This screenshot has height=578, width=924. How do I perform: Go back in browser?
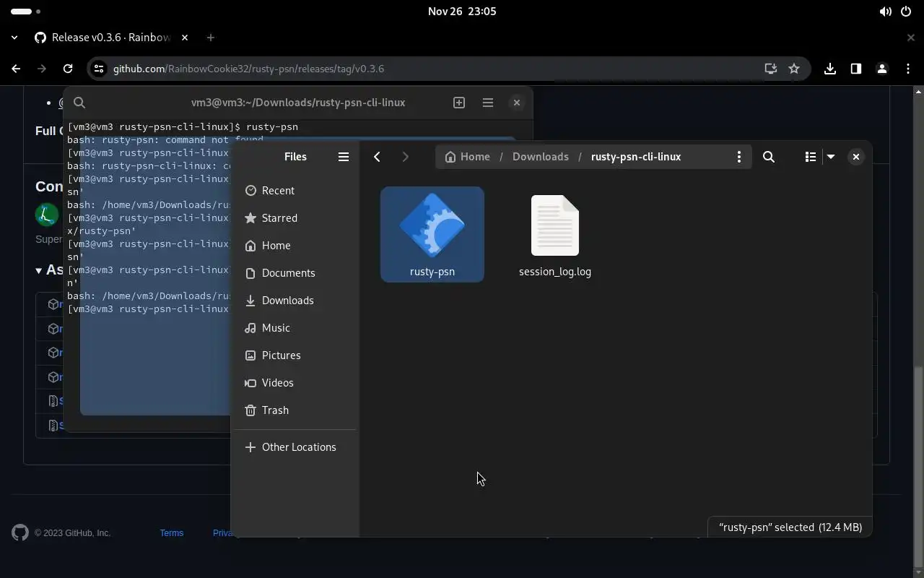[x=16, y=69]
